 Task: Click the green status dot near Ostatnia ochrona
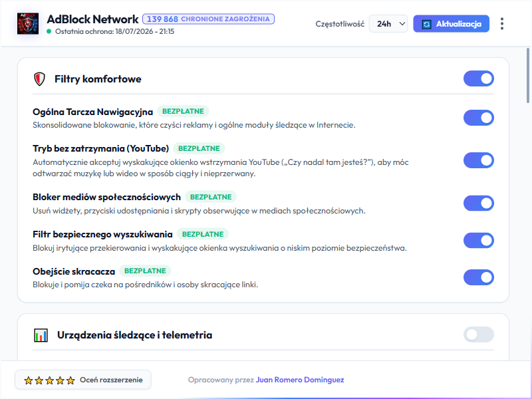point(49,31)
